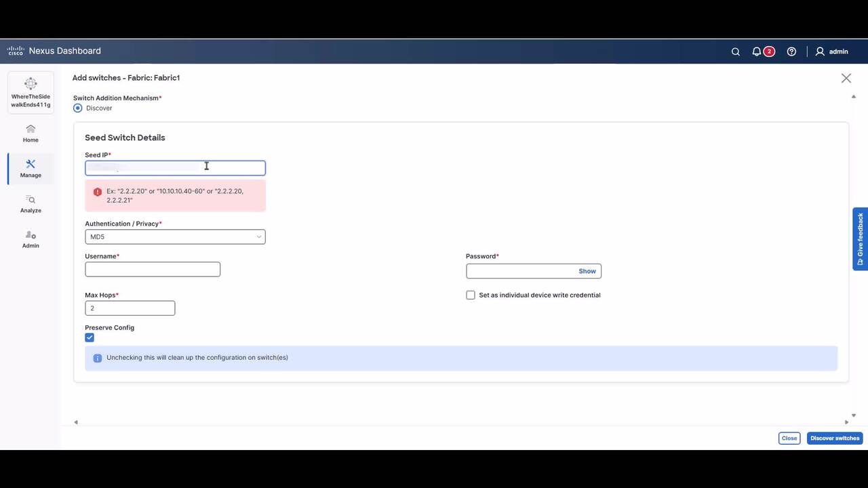Expand the Authentication / Privacy MD5 dropdown
This screenshot has width=868, height=488.
click(175, 237)
